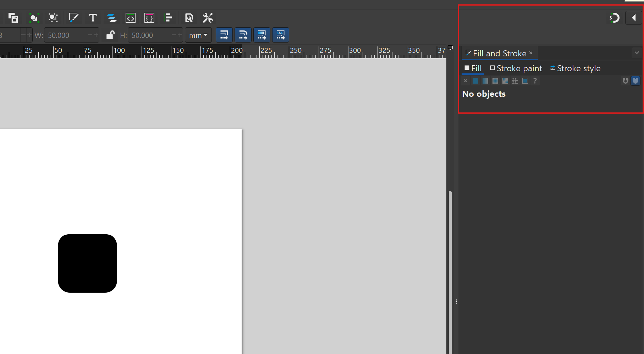This screenshot has height=354, width=644.
Task: Open the XML editor icon
Action: click(131, 18)
